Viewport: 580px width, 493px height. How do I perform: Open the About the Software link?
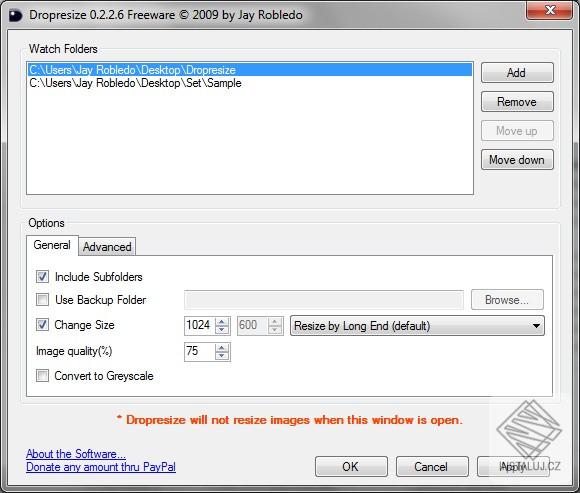point(76,454)
